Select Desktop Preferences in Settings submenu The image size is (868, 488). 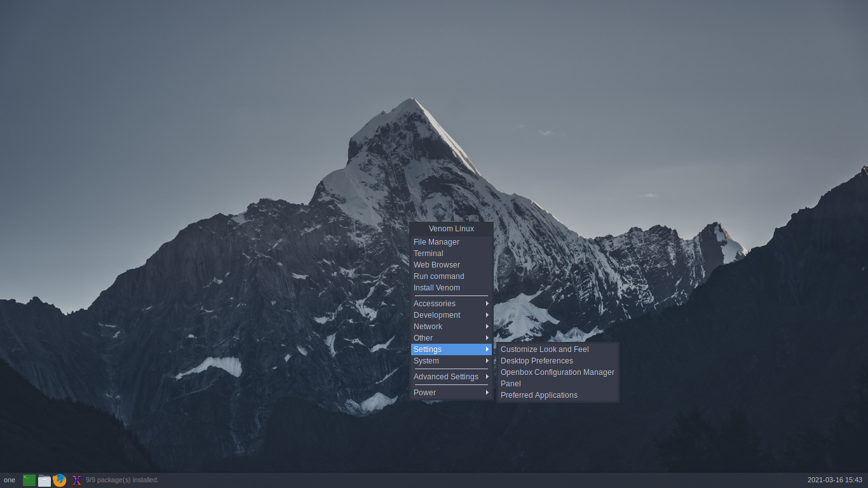(x=557, y=361)
